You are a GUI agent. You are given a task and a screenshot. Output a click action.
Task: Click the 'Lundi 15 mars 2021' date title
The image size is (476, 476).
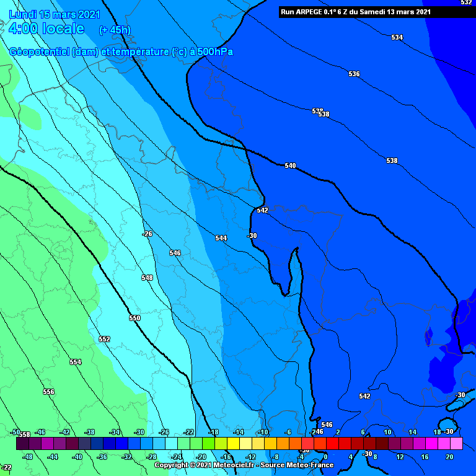tap(55, 14)
